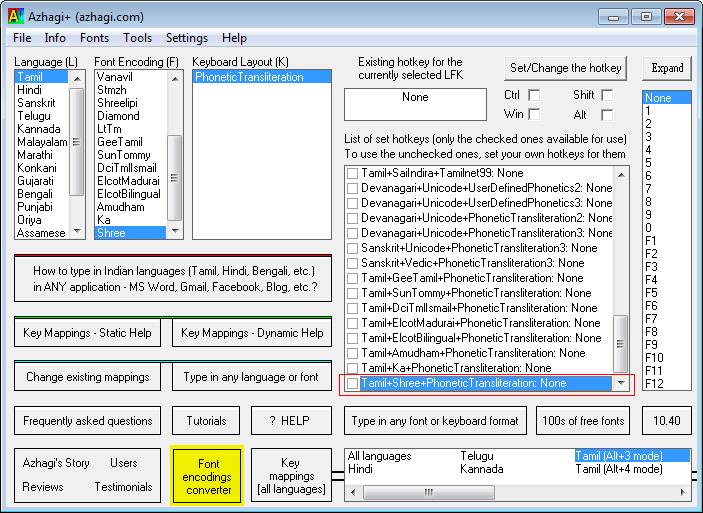Open the Fonts menu
The image size is (703, 513).
[94, 38]
